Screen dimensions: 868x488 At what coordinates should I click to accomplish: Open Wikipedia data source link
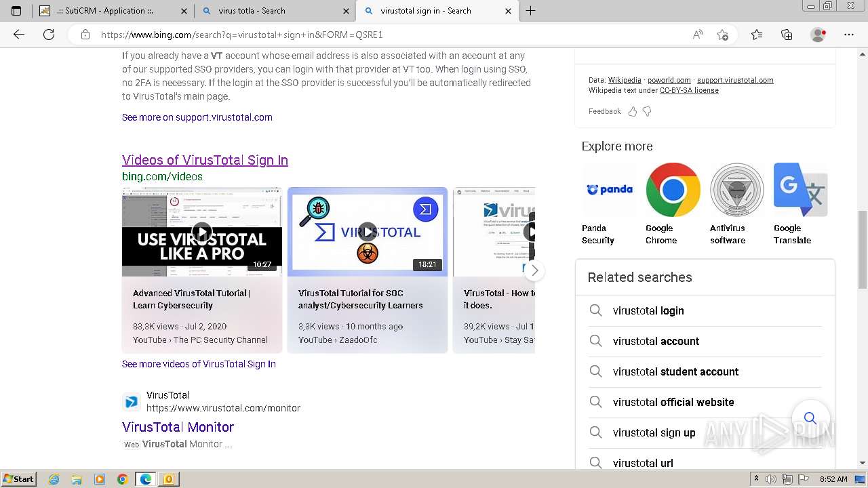tap(625, 80)
